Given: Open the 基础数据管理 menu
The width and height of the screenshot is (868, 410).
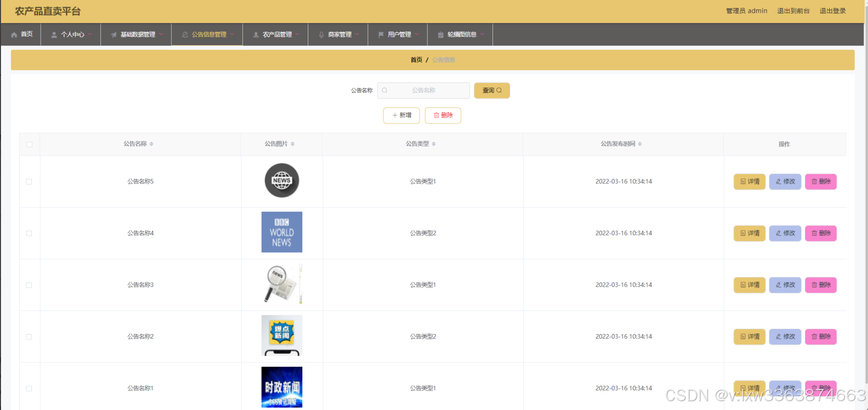Looking at the screenshot, I should pyautogui.click(x=136, y=34).
